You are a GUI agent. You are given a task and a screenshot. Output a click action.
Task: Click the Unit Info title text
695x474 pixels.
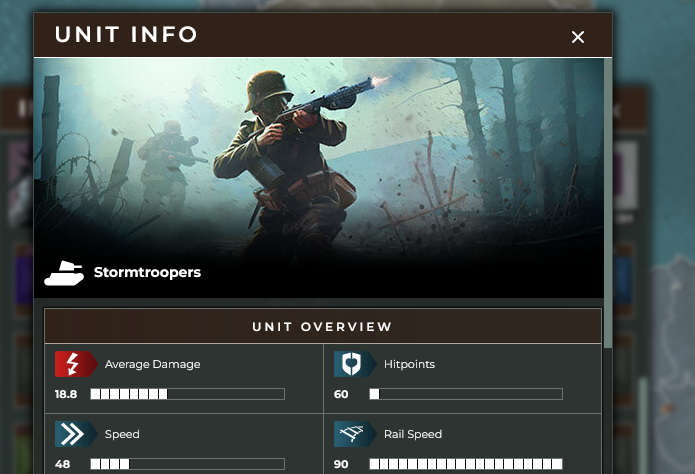click(x=126, y=35)
